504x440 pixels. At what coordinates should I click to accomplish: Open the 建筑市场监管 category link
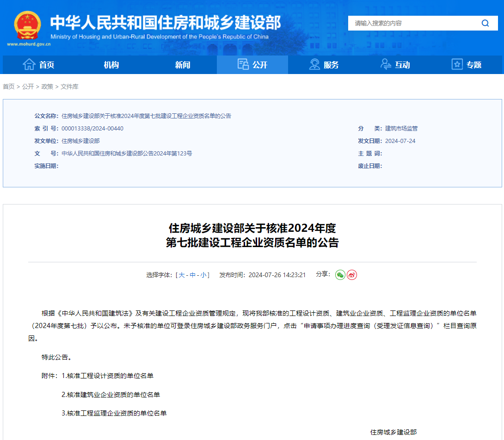401,128
